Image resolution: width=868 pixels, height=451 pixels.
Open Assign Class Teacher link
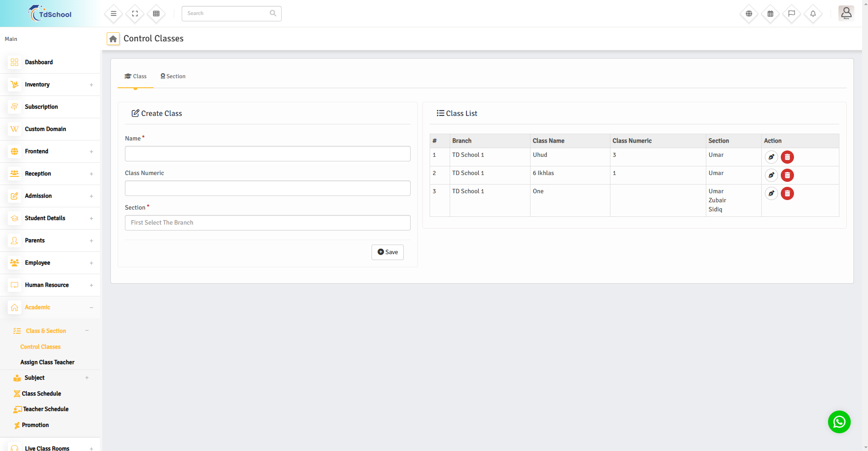[x=47, y=362]
